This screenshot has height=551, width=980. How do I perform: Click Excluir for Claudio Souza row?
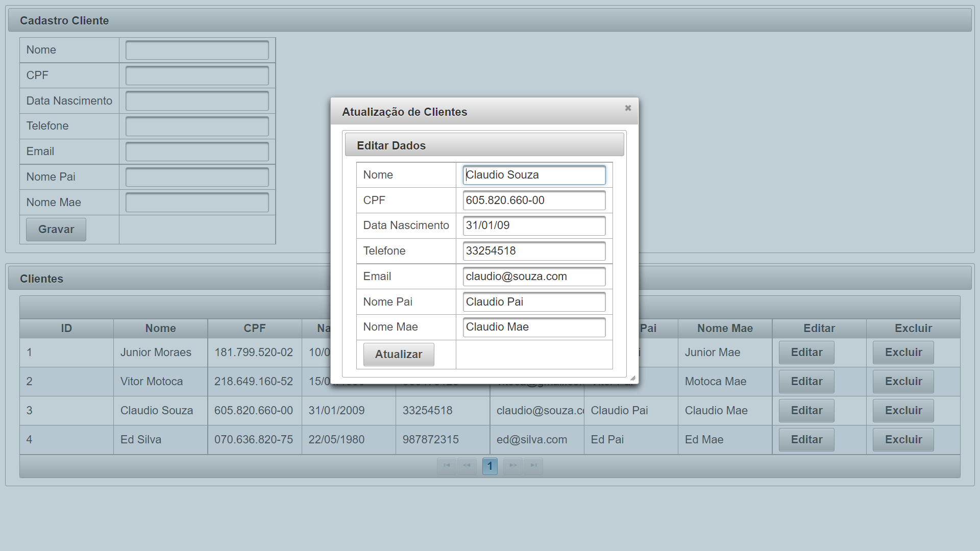[903, 411]
